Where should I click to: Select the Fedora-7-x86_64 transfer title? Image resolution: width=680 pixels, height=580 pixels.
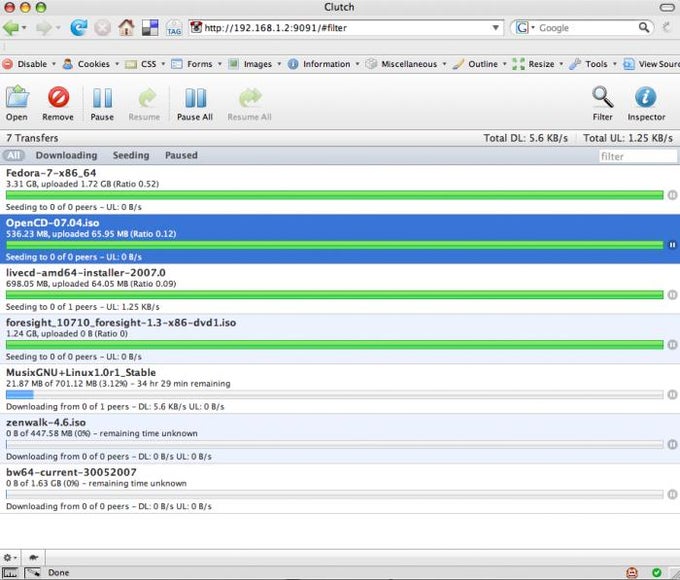(x=51, y=173)
